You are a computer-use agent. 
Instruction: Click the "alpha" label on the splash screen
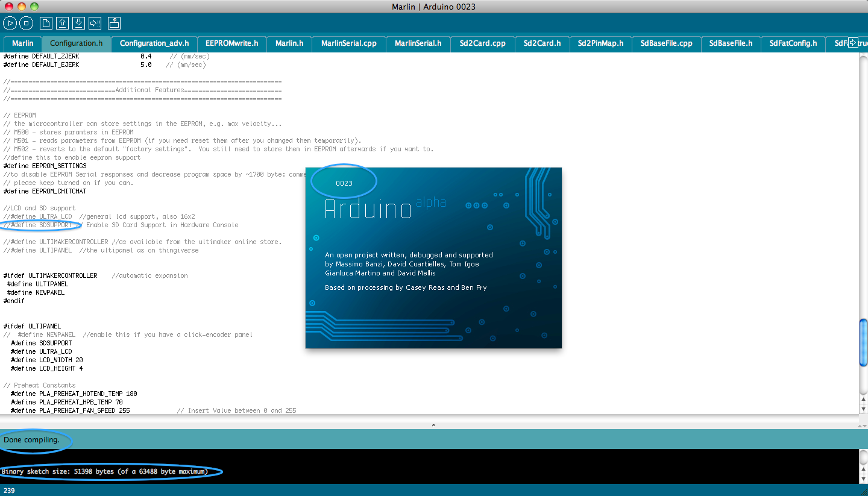coord(431,202)
